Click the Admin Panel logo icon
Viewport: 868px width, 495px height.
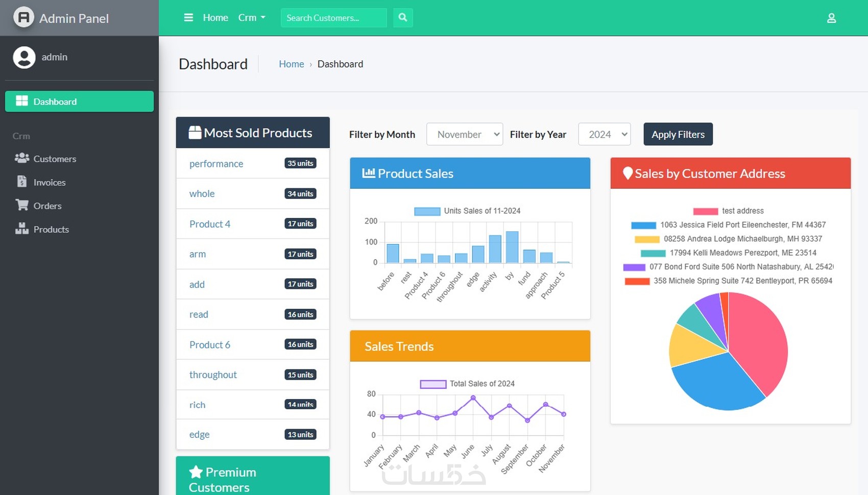23,18
